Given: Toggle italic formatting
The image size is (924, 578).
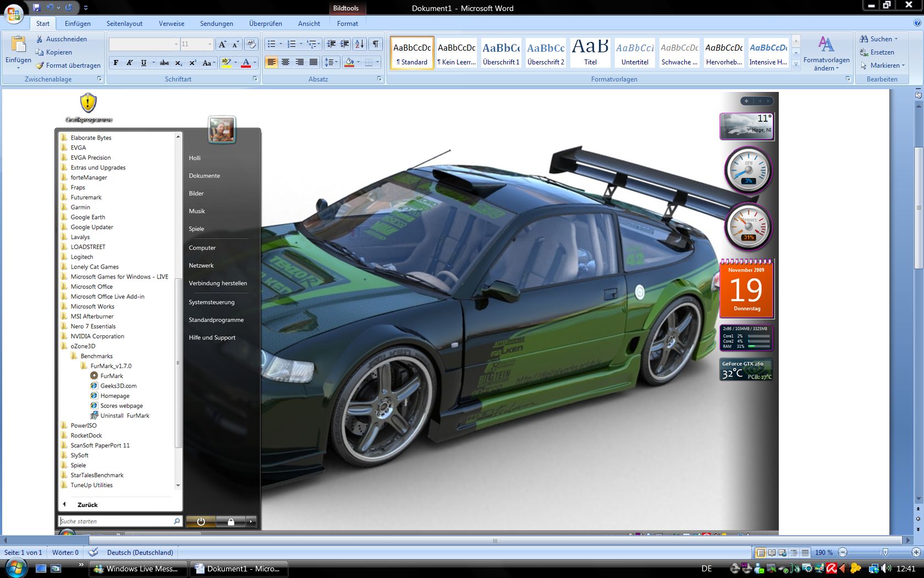Looking at the screenshot, I should [x=130, y=63].
